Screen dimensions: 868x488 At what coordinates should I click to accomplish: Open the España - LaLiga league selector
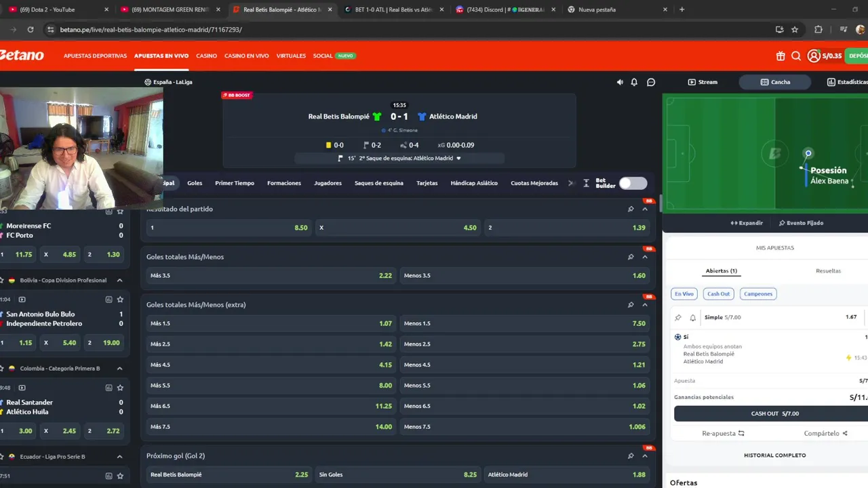168,82
